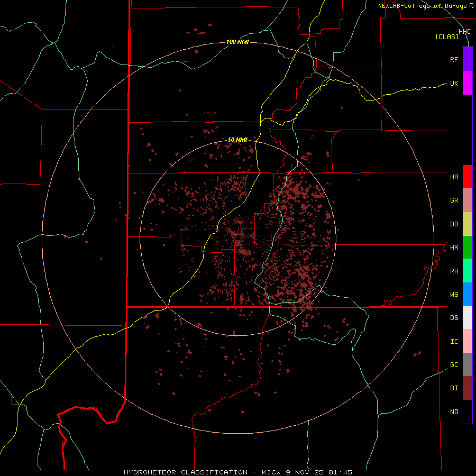Click the RA light green legend swatch

point(467,271)
